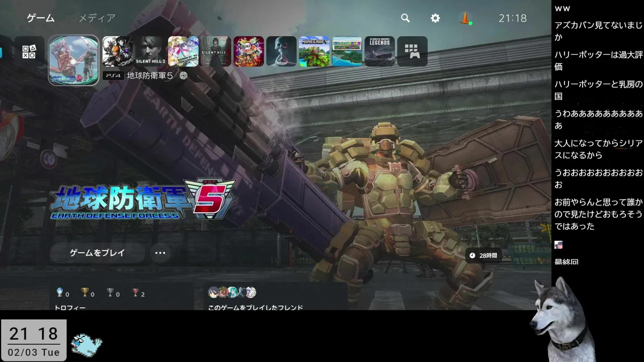Click chat message ww
This screenshot has width=644, height=362.
pos(562,9)
